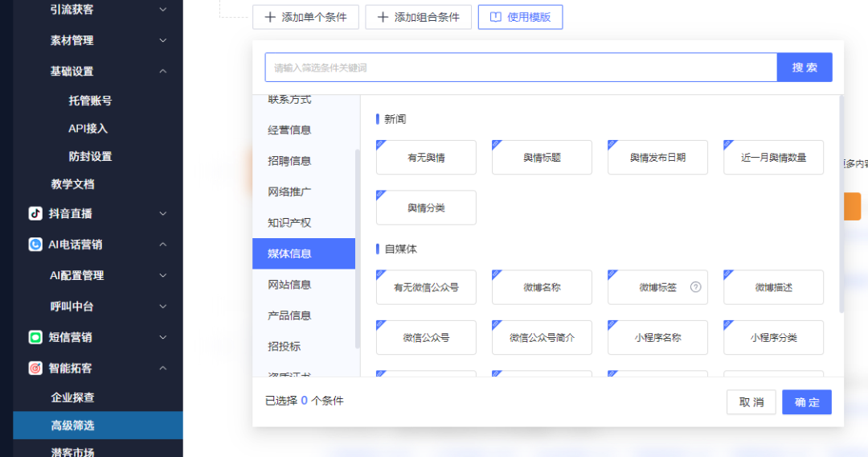The height and width of the screenshot is (457, 868).
Task: Click the book icon on 使用模版
Action: (495, 17)
